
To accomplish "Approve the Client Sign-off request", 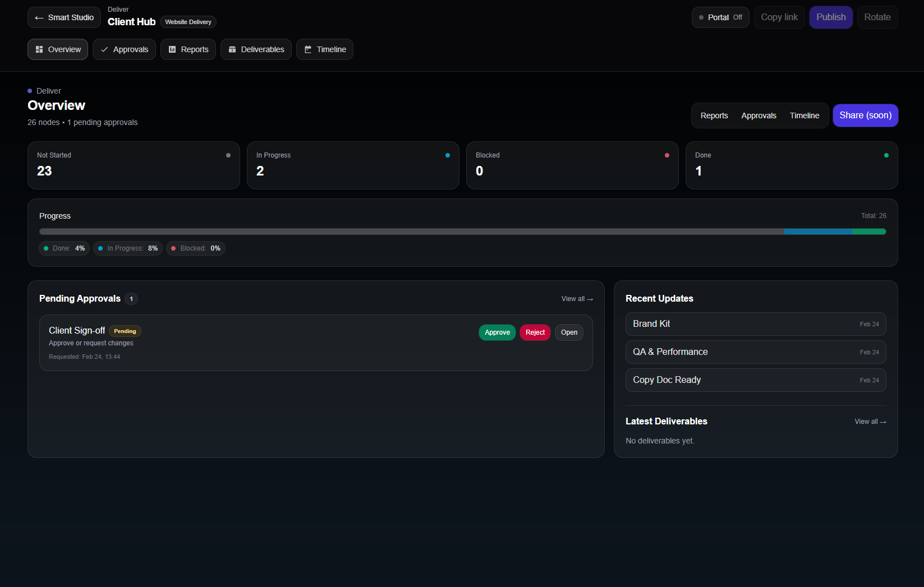I will click(x=497, y=332).
